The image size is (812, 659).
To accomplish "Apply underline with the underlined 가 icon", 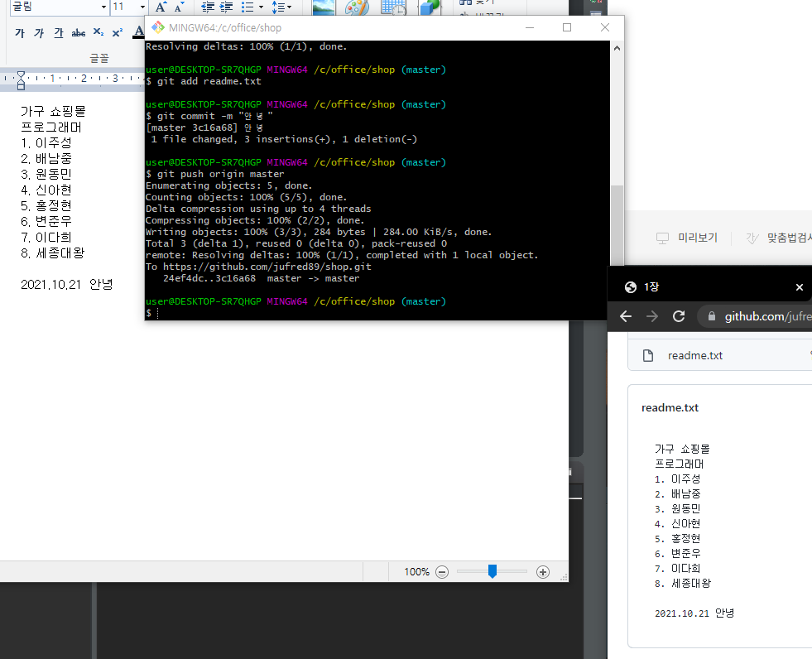I will [59, 33].
